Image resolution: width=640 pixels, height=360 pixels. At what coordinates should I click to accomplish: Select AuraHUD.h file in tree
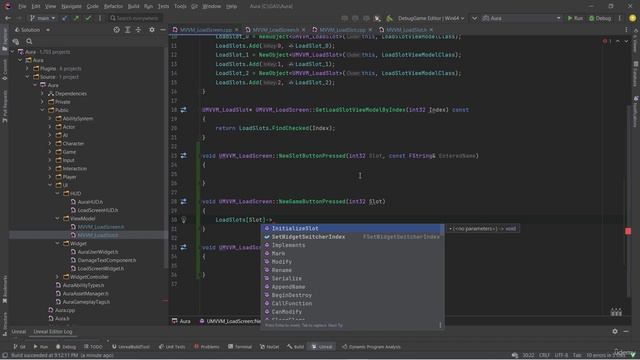pos(90,202)
